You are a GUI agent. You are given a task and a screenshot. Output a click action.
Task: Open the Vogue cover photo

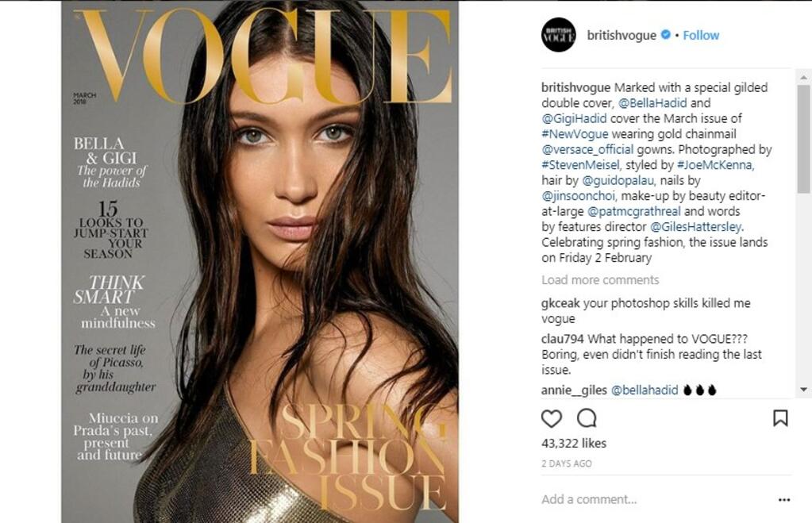[260, 262]
